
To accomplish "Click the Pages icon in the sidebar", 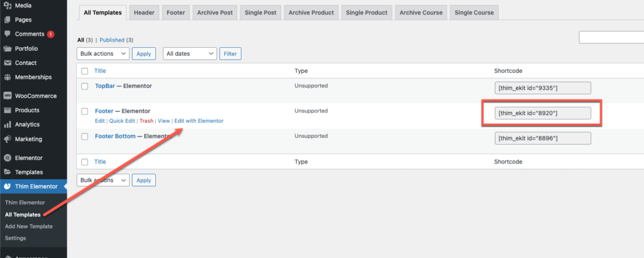I will click(x=7, y=20).
